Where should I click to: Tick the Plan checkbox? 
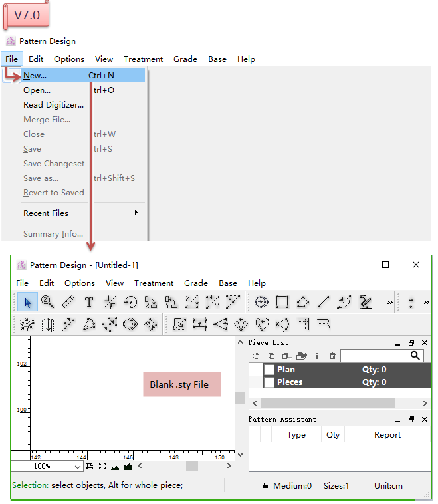pyautogui.click(x=269, y=370)
